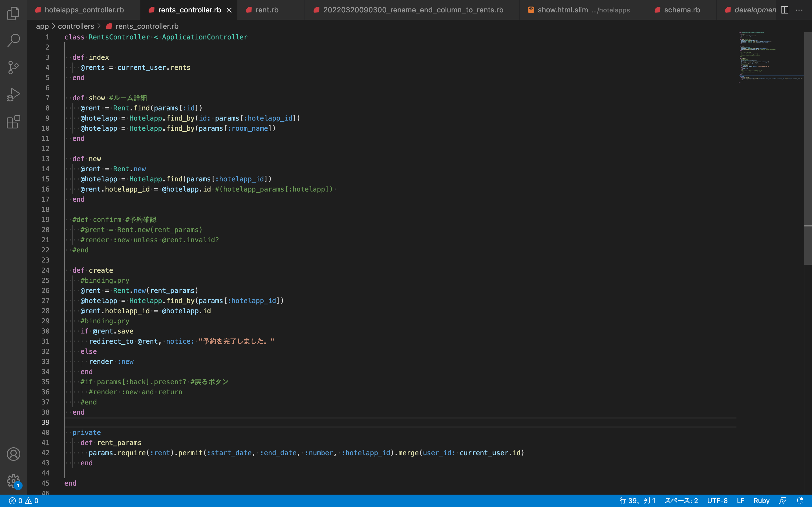
Task: Open the Manage gear icon
Action: point(14,481)
